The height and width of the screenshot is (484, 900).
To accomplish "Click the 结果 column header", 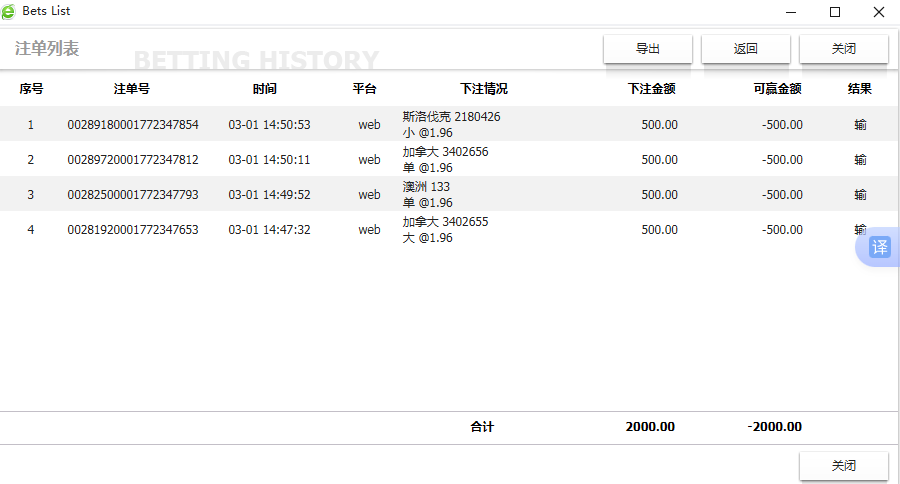I will pyautogui.click(x=860, y=89).
